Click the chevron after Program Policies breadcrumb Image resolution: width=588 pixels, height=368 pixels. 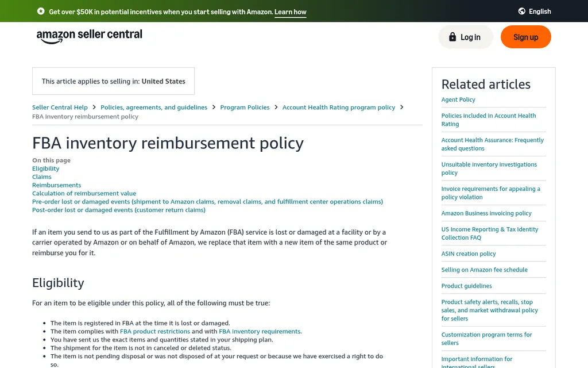pos(276,108)
